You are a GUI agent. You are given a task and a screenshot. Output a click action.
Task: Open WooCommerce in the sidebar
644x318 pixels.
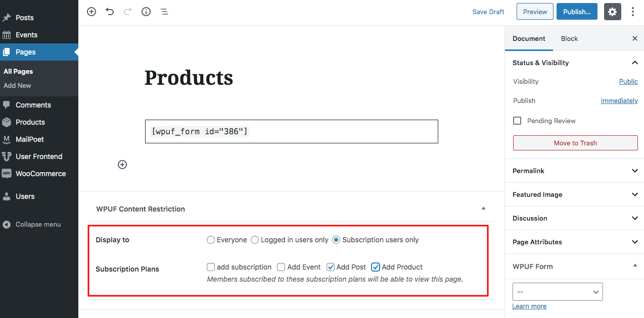click(40, 174)
